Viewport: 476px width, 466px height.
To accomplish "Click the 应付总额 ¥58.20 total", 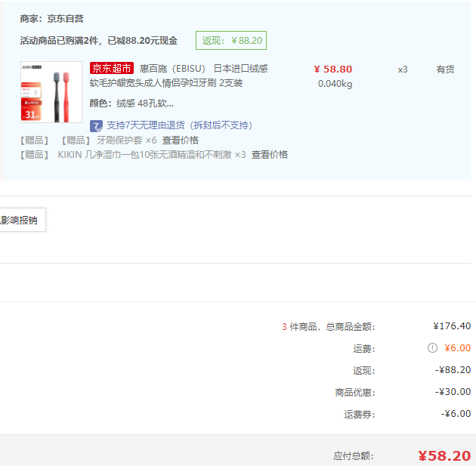I will [x=444, y=455].
